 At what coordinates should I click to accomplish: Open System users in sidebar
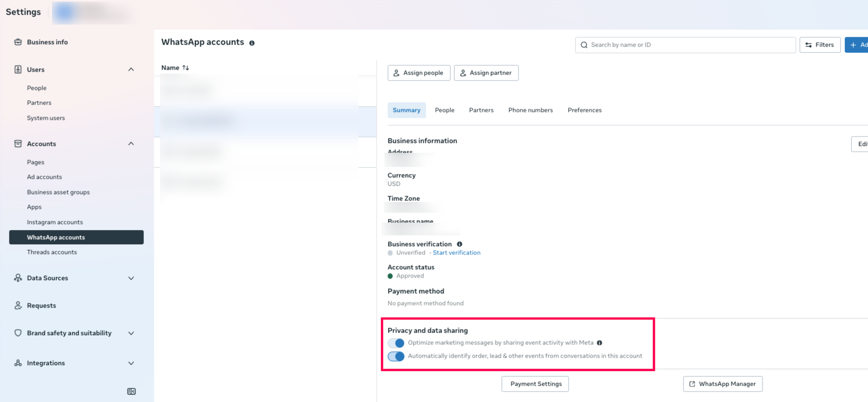[46, 118]
